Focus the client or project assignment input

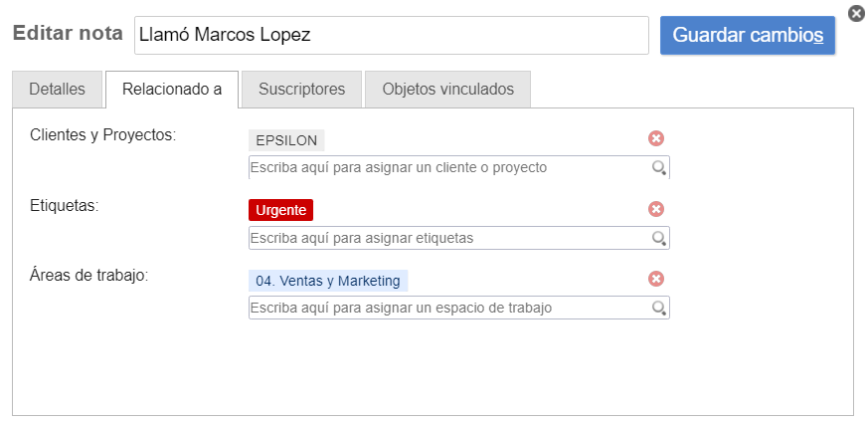pos(447,167)
